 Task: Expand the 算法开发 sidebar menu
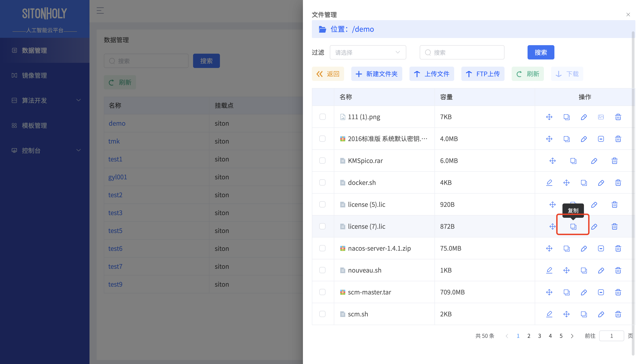pos(45,100)
